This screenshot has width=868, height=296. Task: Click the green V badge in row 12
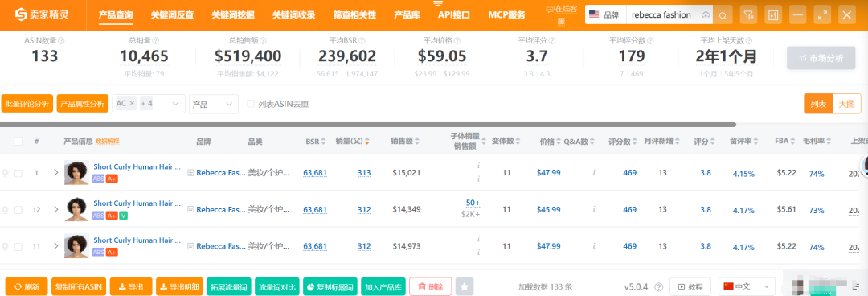tap(124, 215)
